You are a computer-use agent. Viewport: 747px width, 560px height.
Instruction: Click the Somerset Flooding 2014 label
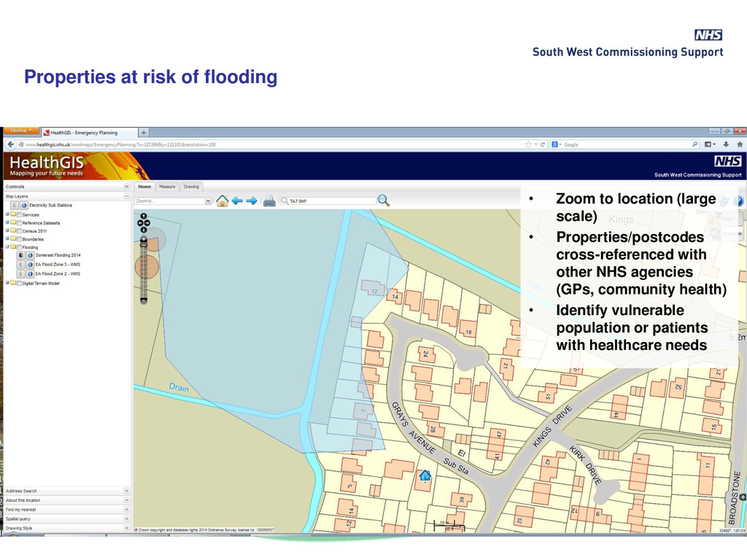point(58,255)
